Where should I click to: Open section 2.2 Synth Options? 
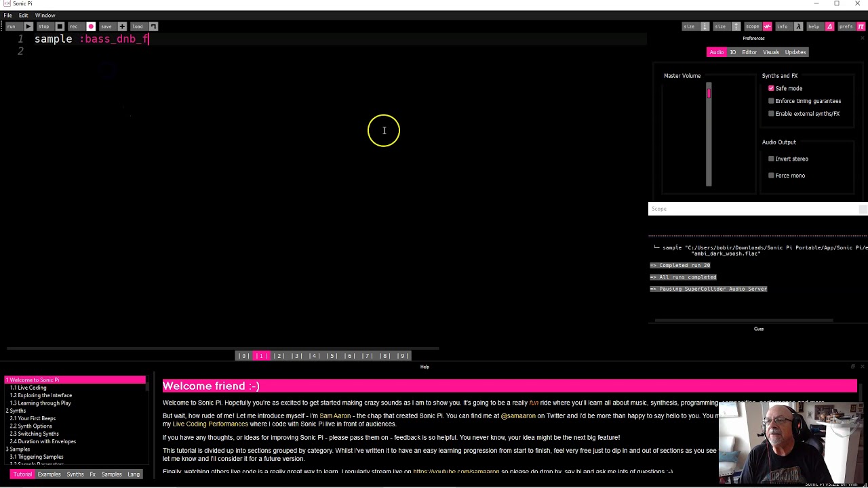point(31,426)
